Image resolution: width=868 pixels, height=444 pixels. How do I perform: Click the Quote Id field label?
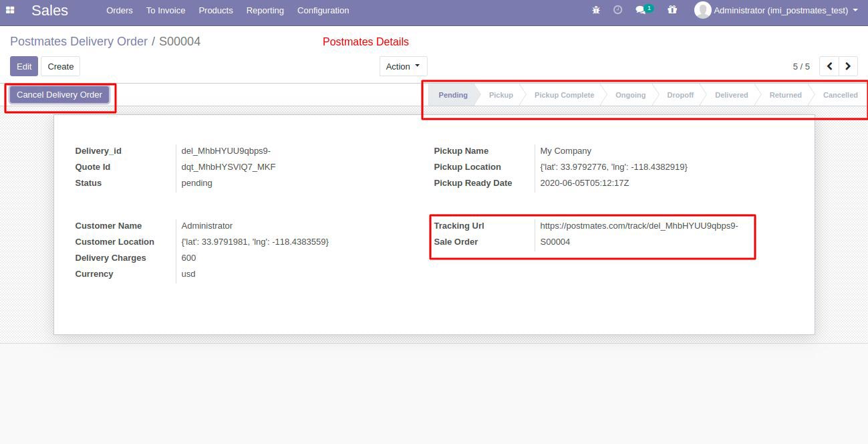[93, 167]
